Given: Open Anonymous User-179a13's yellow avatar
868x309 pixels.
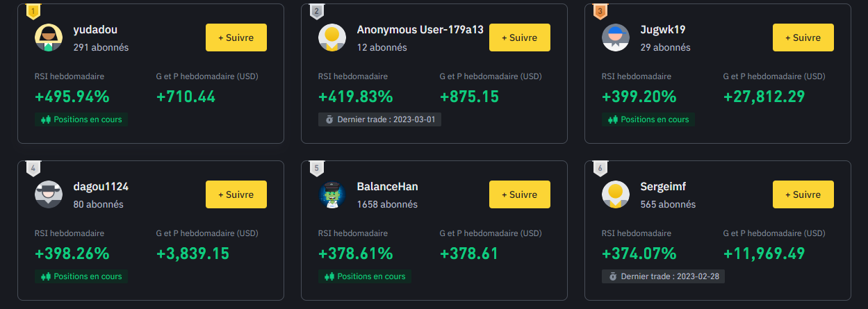Looking at the screenshot, I should [332, 37].
